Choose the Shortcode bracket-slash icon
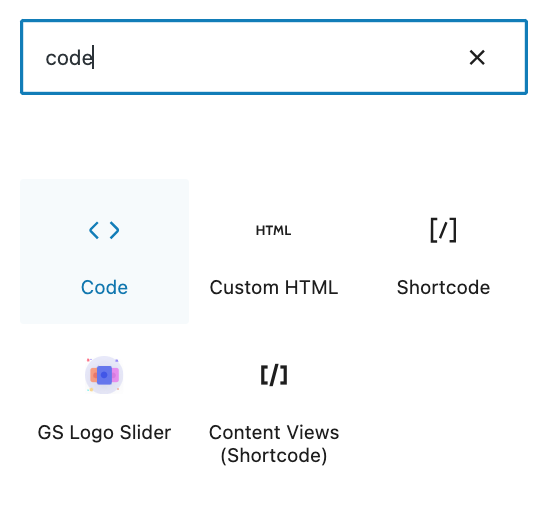This screenshot has height=506, width=552. click(443, 230)
